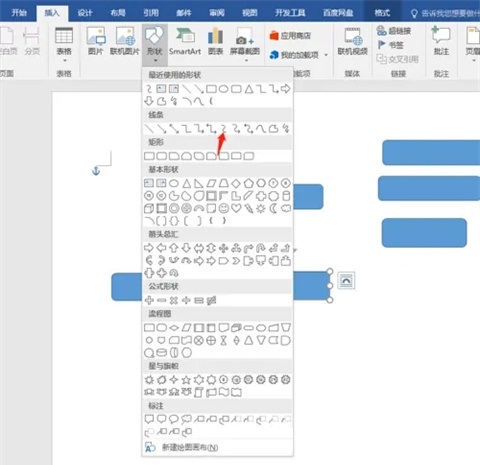Viewport: 480px width, 465px height.
Task: Pick the elbow connector in 线条 section
Action: [187, 129]
